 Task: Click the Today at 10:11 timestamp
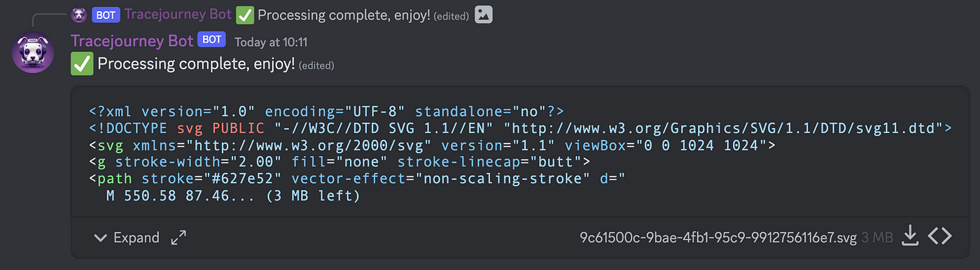(x=271, y=41)
